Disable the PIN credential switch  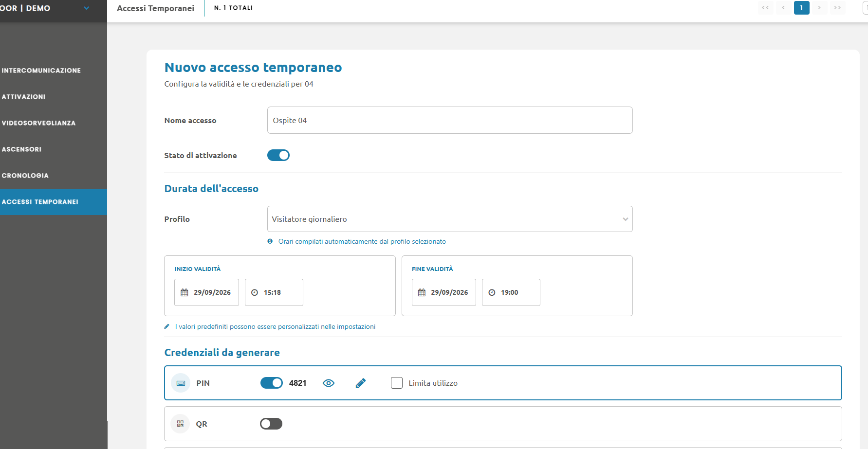pos(272,383)
